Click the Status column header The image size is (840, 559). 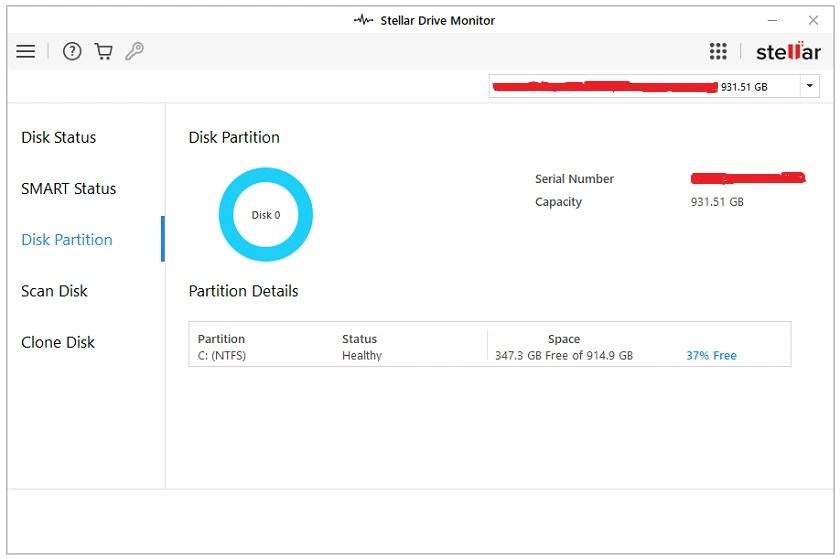coord(359,339)
